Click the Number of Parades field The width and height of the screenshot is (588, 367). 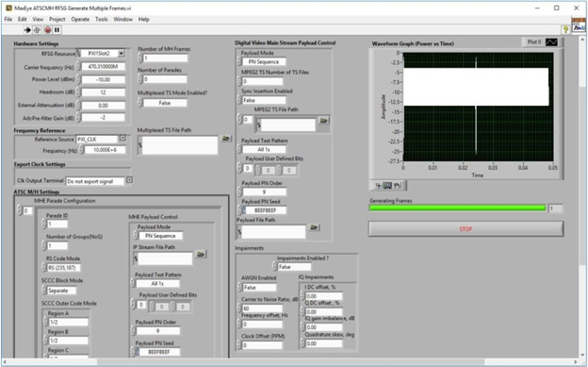coord(165,79)
